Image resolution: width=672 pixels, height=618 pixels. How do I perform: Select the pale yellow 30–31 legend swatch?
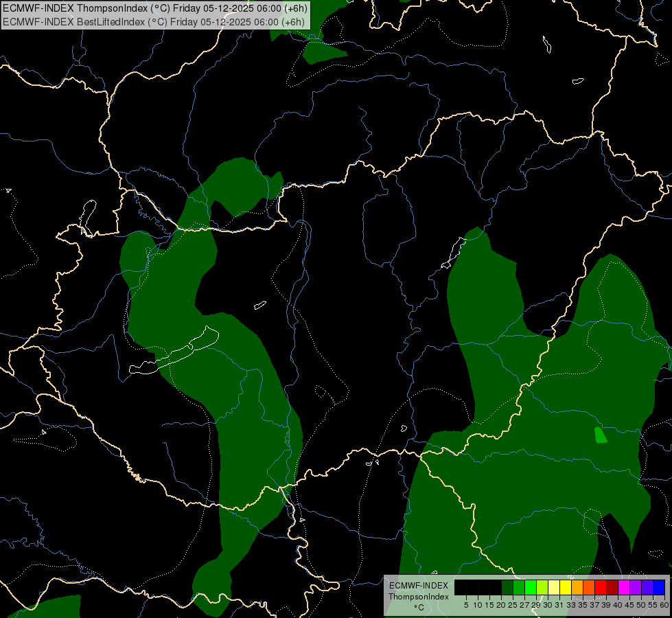(554, 588)
